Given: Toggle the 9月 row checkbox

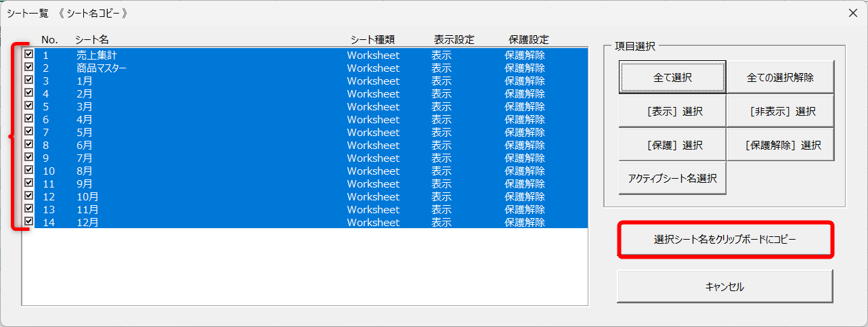Looking at the screenshot, I should 29,183.
